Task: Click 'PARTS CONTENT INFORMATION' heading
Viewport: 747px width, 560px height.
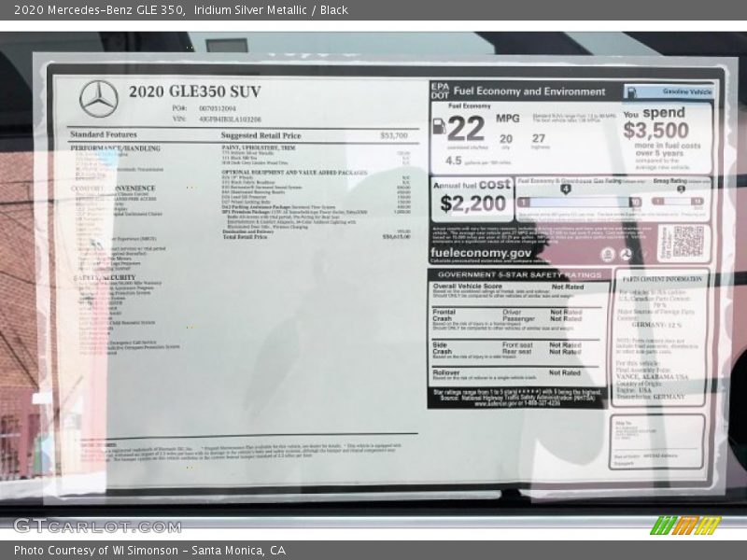Action: click(662, 278)
